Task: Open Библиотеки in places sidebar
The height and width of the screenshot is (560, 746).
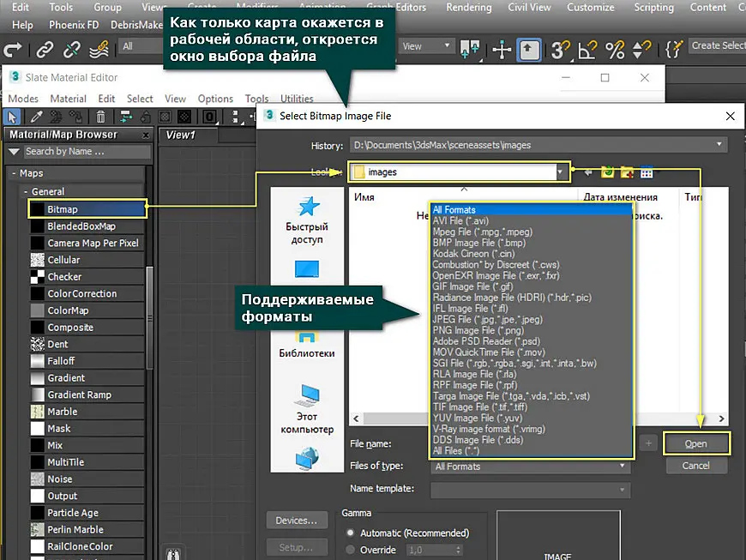Action: click(x=307, y=346)
